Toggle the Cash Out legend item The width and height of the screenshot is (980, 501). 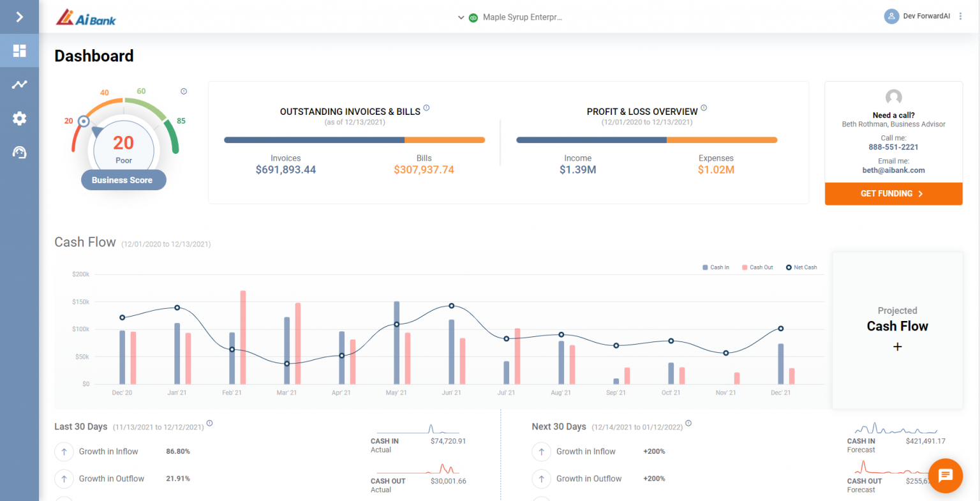tap(756, 267)
